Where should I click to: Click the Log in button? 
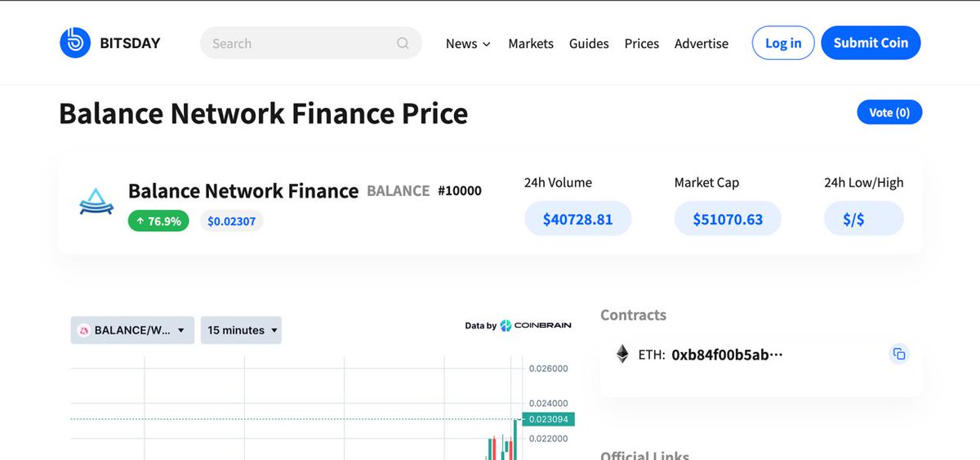pos(783,43)
